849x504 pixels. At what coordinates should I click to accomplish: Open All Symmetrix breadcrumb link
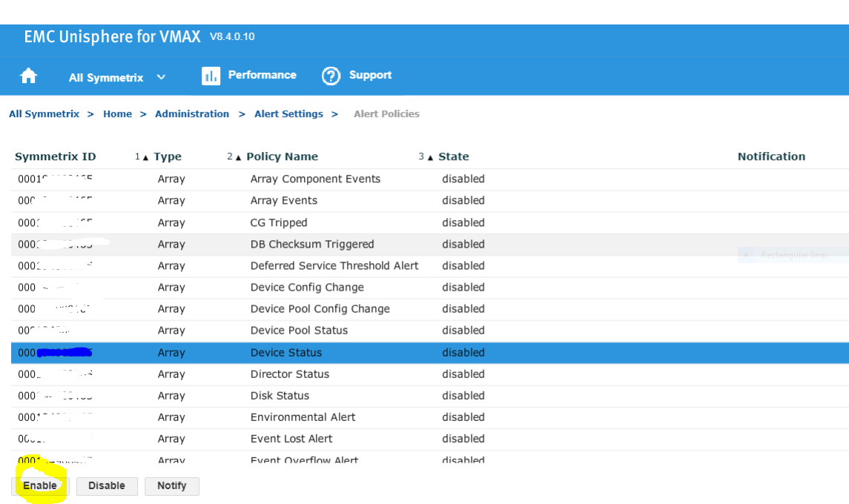(44, 114)
